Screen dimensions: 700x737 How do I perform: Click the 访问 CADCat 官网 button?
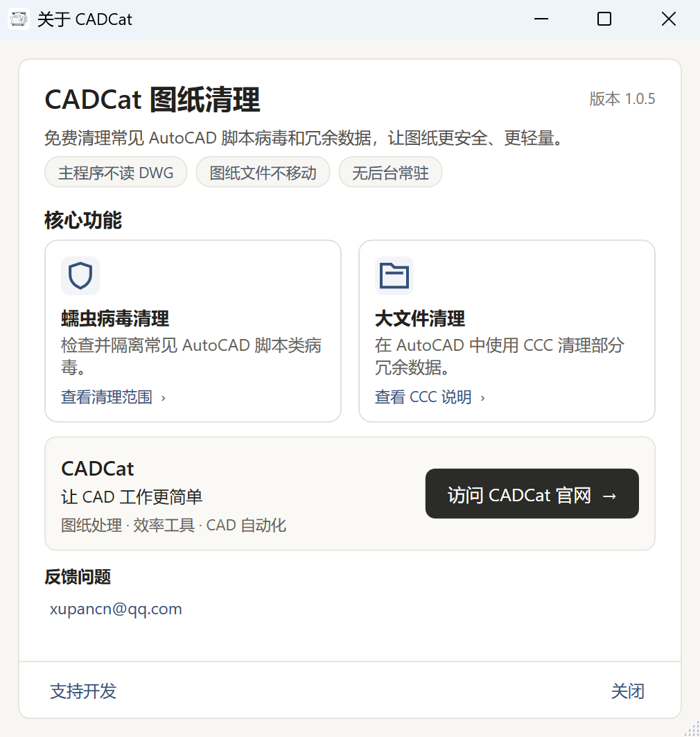coord(532,494)
